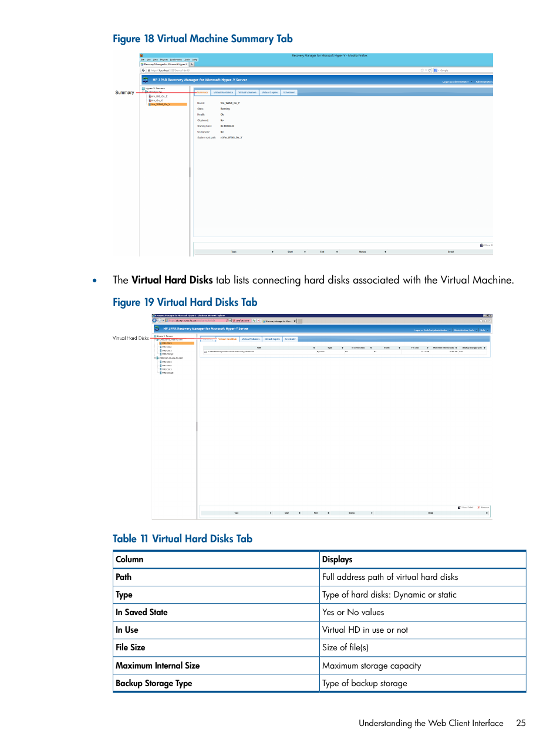Click the 'Maximum Internal Size' table cell
This screenshot has width=560, height=746.
(216, 666)
